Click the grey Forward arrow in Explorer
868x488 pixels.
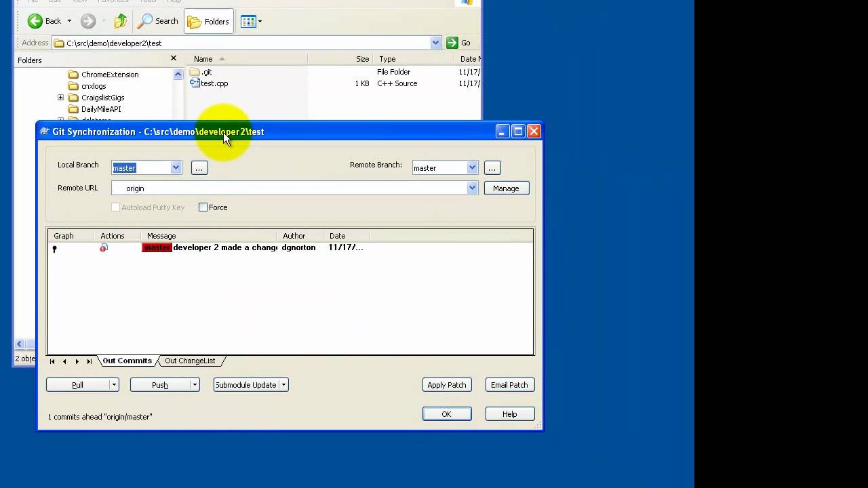[x=88, y=21]
